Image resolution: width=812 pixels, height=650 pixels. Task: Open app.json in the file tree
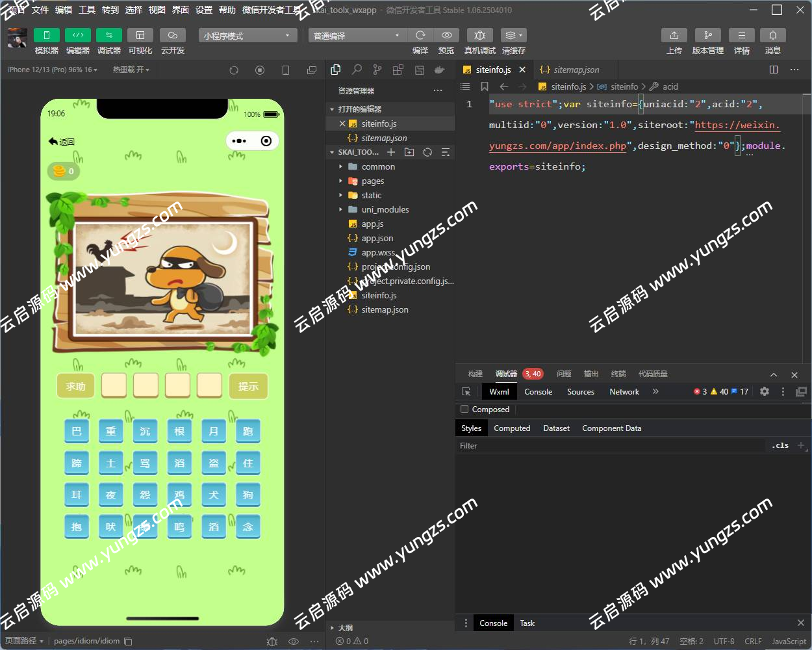377,239
